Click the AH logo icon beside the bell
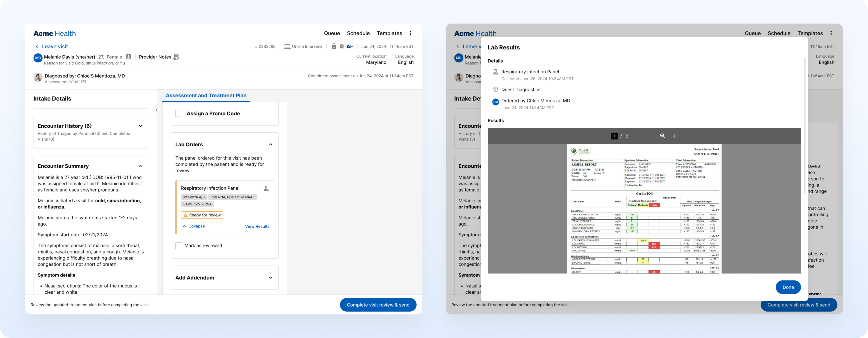The height and width of the screenshot is (338, 868). [350, 46]
